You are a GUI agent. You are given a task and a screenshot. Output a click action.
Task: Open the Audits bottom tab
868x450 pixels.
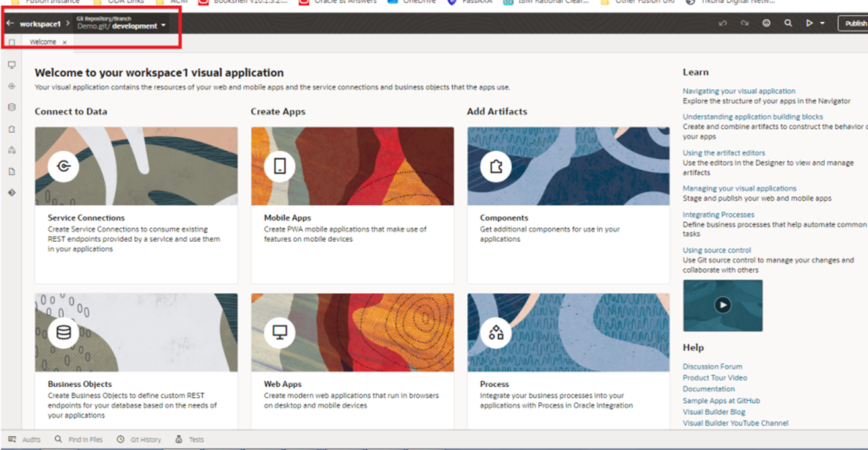(x=25, y=439)
